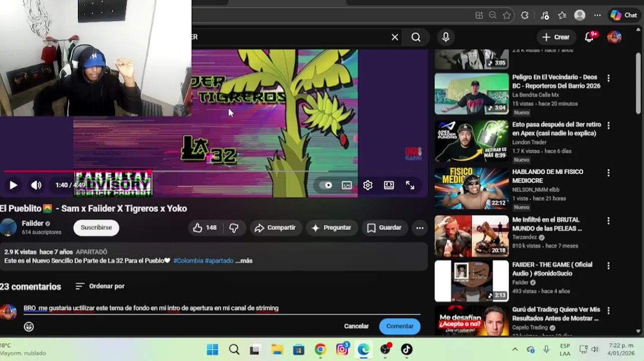Open options menu for Me Infiltré en el BRUTAL MUNDO
644x361 pixels.
coord(608,221)
